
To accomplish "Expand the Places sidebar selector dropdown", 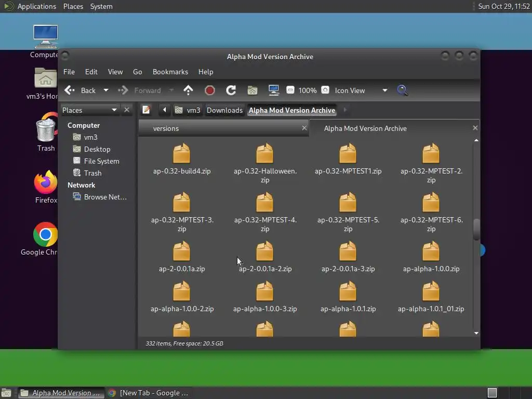I will click(90, 110).
